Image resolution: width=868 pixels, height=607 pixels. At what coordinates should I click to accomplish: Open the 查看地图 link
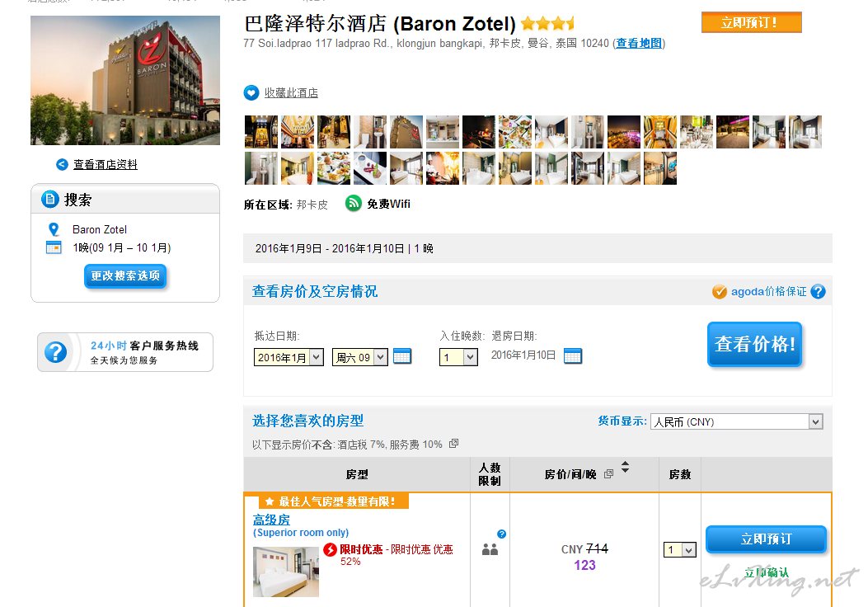pyautogui.click(x=639, y=44)
